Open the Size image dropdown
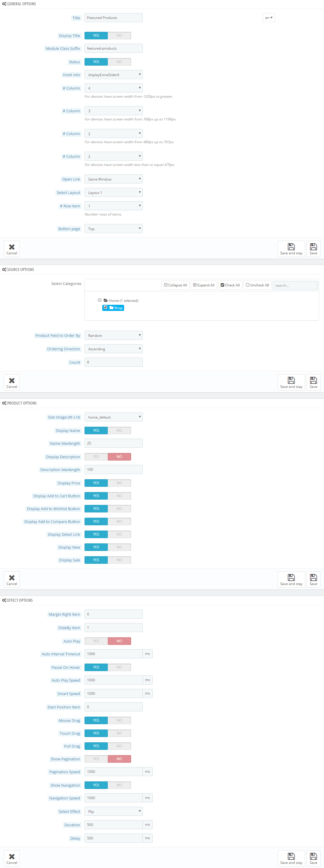324x868 pixels. tap(113, 417)
